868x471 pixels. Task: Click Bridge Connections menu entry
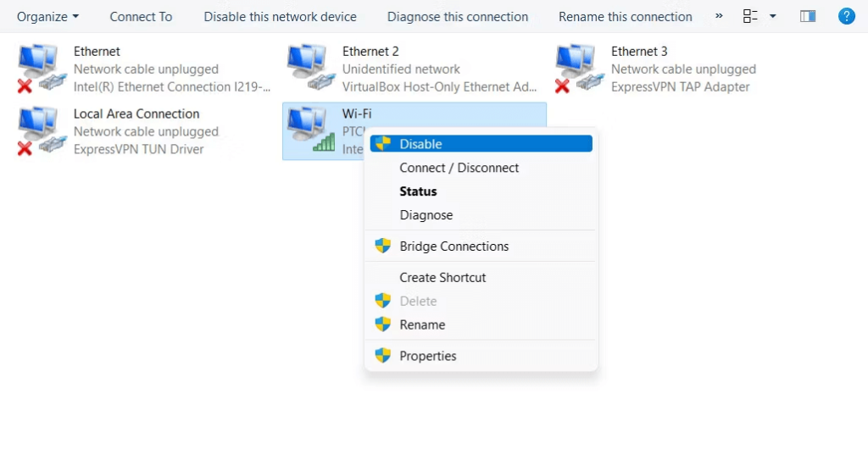click(454, 247)
